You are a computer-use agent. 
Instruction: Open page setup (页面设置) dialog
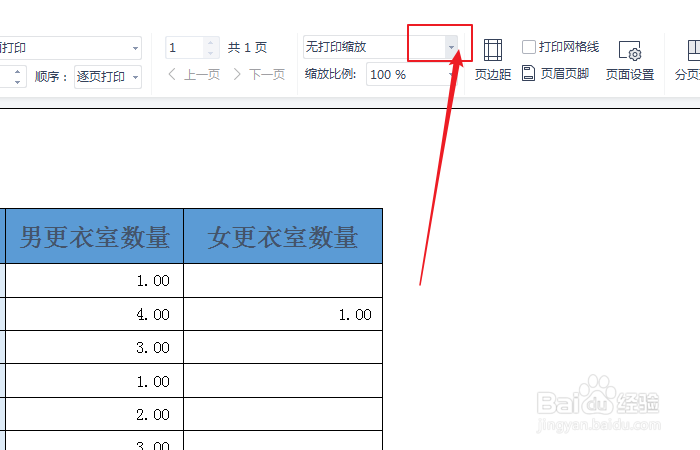click(630, 60)
